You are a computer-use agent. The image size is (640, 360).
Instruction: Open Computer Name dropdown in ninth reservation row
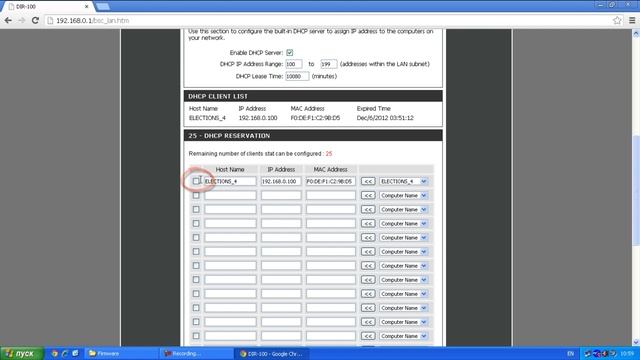(x=404, y=294)
